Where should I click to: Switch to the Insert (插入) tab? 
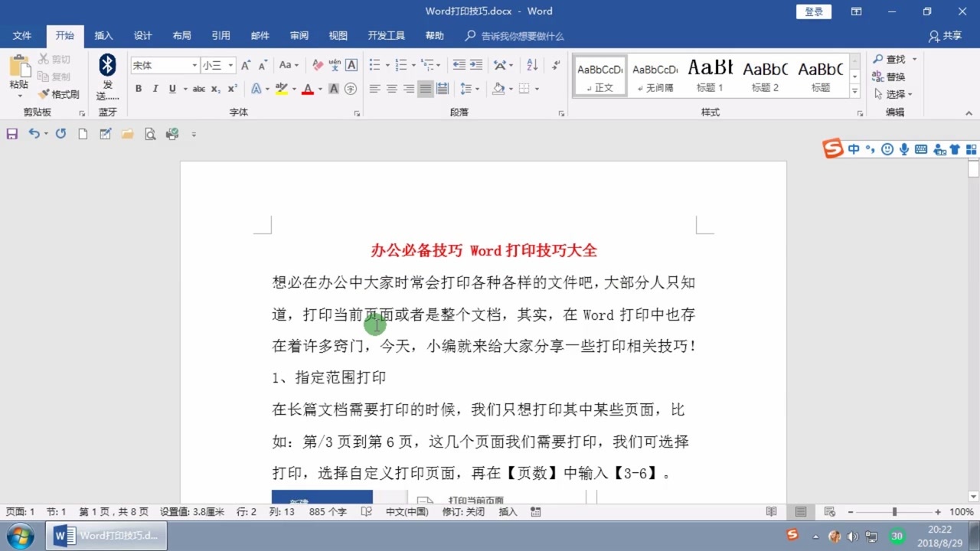click(x=103, y=36)
